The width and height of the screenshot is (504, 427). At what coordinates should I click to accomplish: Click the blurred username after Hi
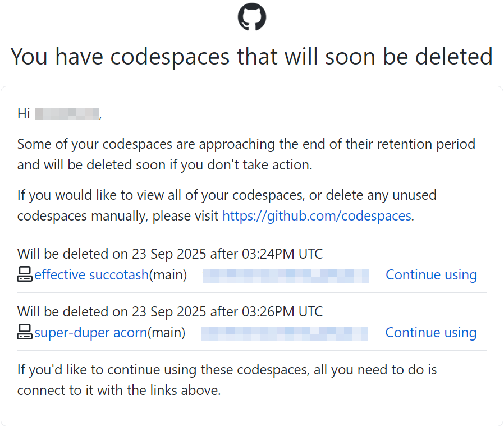tap(66, 114)
